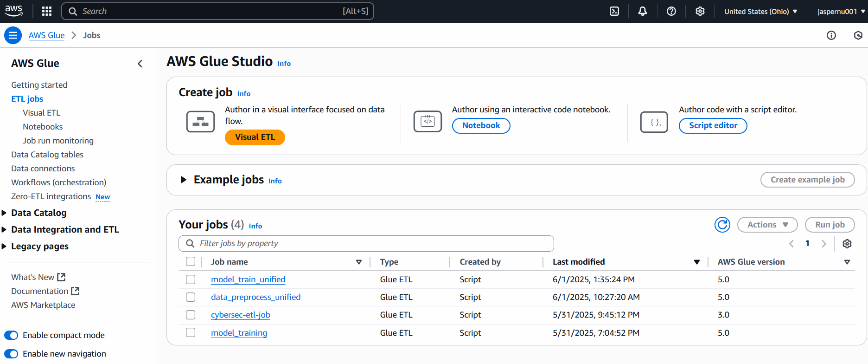Select all jobs header checkbox
This screenshot has height=364, width=868.
point(191,261)
